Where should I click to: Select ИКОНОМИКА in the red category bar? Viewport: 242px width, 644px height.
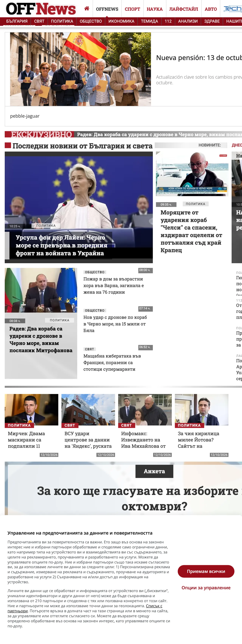click(x=121, y=21)
